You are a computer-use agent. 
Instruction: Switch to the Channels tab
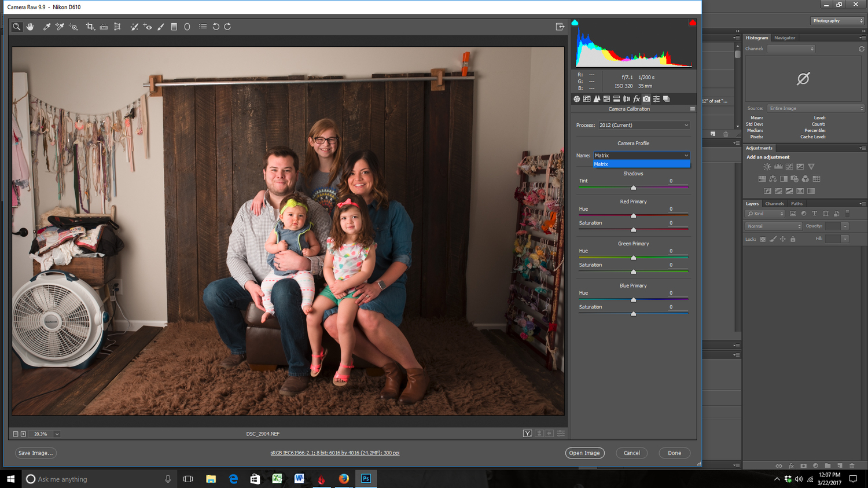(x=774, y=204)
